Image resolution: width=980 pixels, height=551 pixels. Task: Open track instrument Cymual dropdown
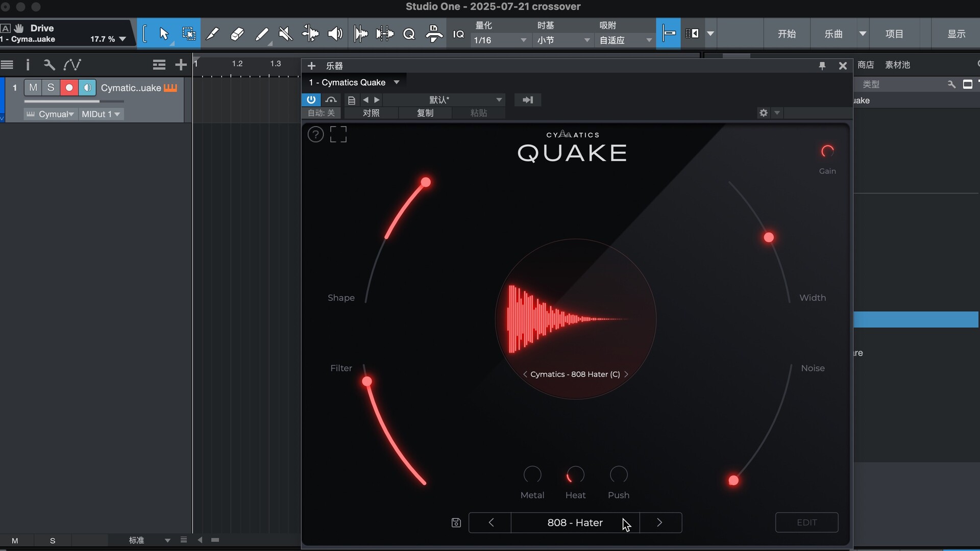tap(51, 114)
